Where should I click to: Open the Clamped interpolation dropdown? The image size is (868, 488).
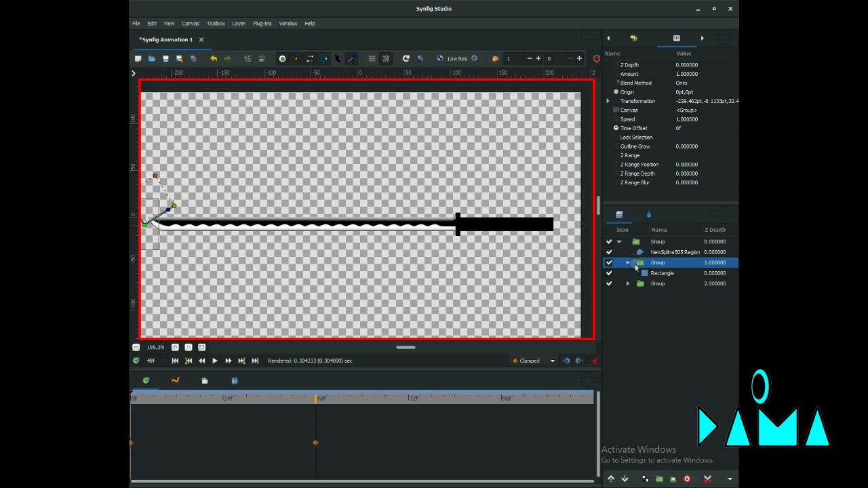click(534, 361)
